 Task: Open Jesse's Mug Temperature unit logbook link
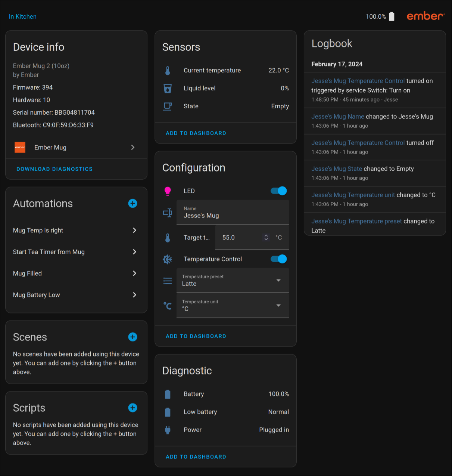click(x=353, y=195)
